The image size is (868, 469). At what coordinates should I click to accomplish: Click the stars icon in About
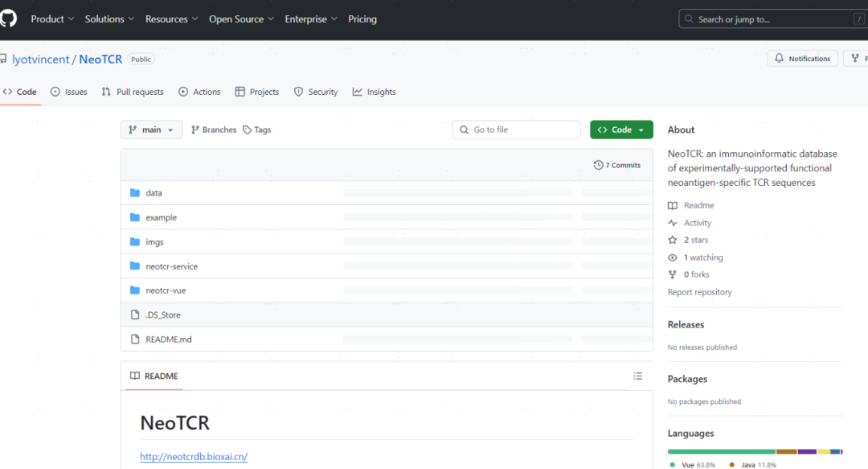tap(673, 241)
